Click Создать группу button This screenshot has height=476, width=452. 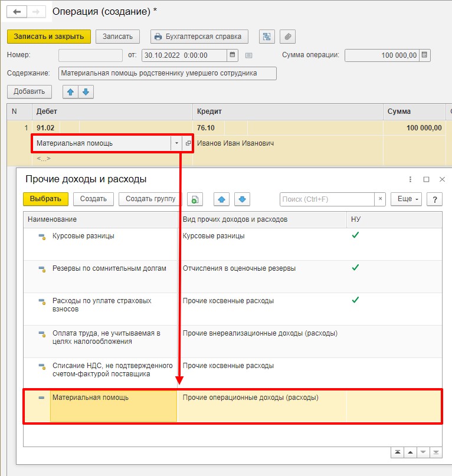coord(150,199)
